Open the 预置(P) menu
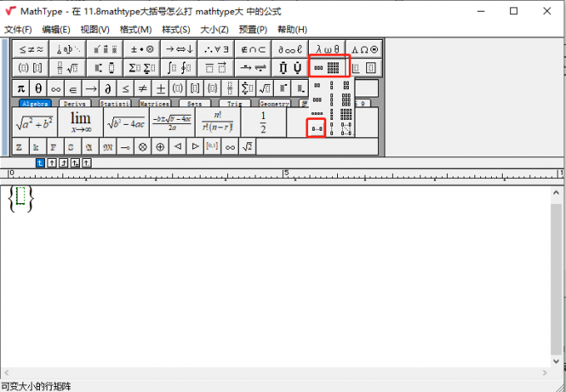566x392 pixels. point(253,30)
